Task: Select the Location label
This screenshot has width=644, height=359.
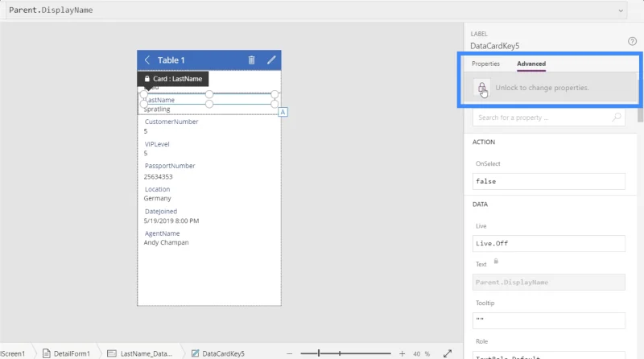Action: click(157, 189)
